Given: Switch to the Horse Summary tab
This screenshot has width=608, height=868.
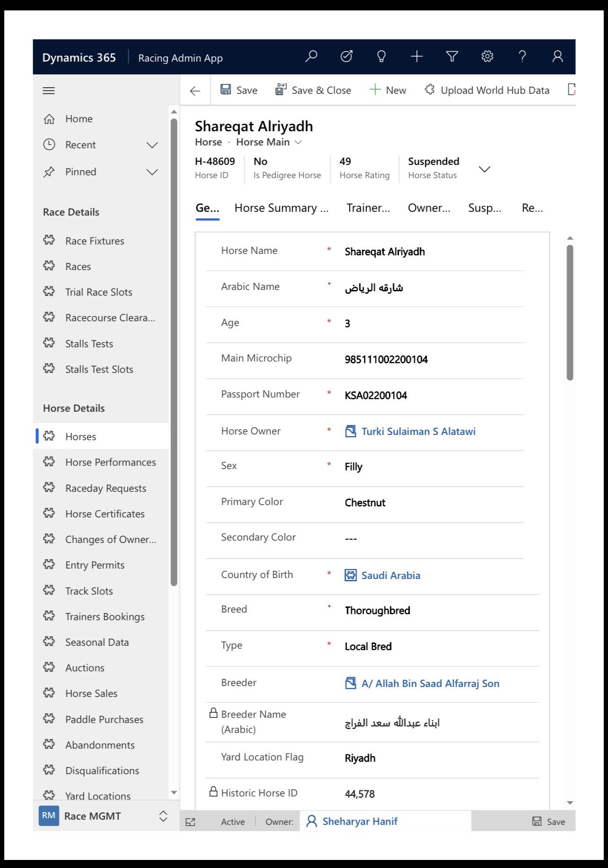Looking at the screenshot, I should (x=281, y=208).
